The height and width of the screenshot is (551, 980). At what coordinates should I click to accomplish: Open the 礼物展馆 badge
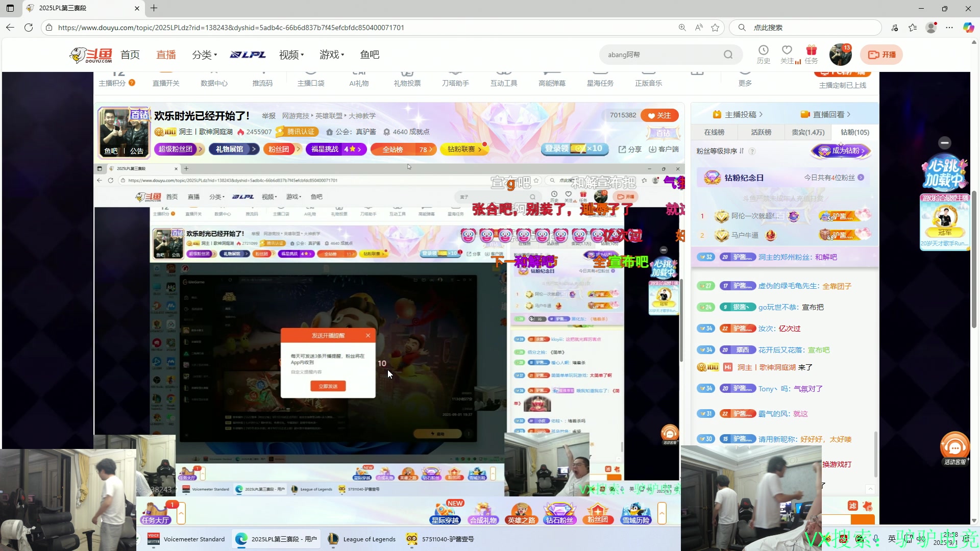234,149
